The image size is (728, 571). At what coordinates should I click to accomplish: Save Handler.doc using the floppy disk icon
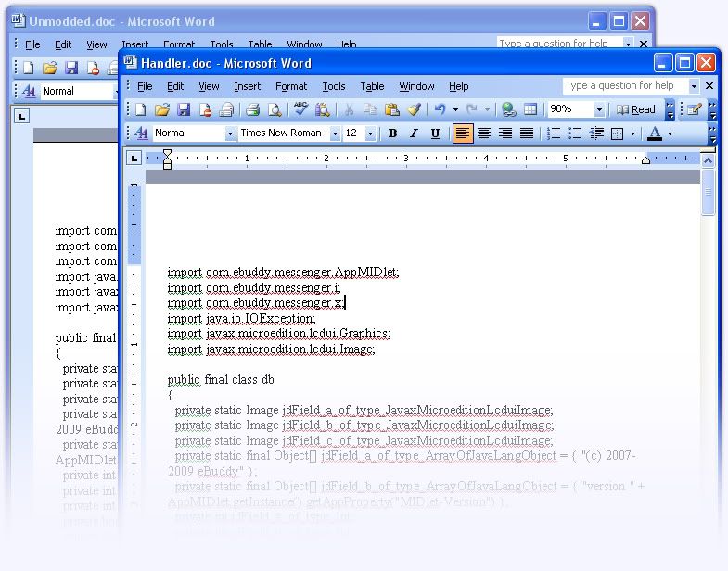tap(184, 109)
